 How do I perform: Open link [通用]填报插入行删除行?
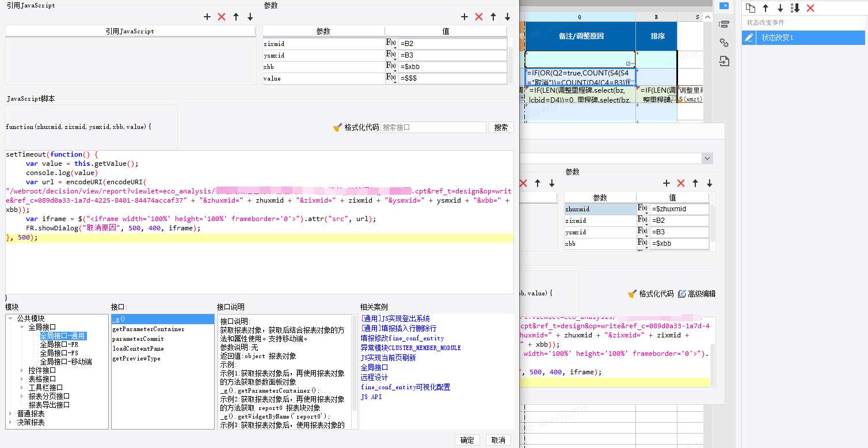point(399,328)
